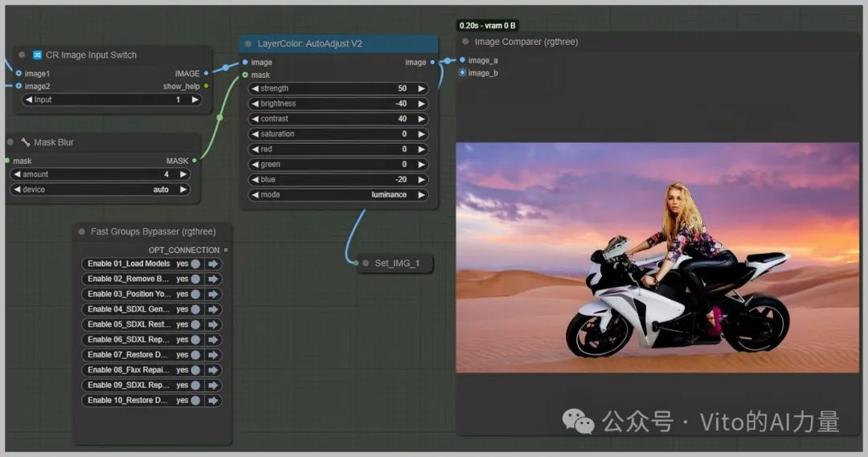Click the motorcycle preview image

(657, 257)
